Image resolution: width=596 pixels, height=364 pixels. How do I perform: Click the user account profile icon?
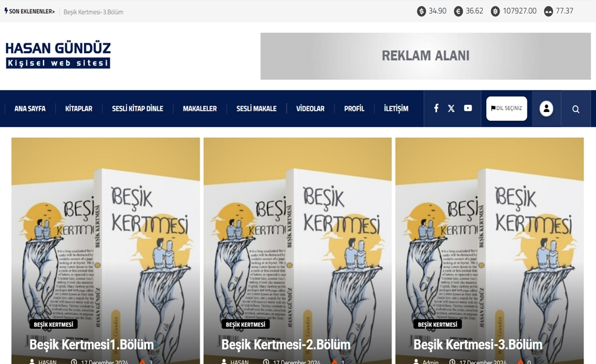(546, 108)
